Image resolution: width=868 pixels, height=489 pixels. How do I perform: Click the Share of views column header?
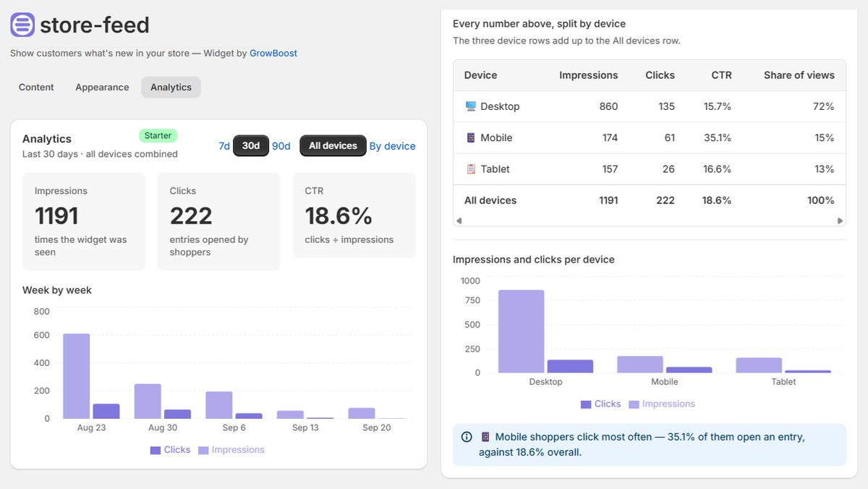(799, 75)
